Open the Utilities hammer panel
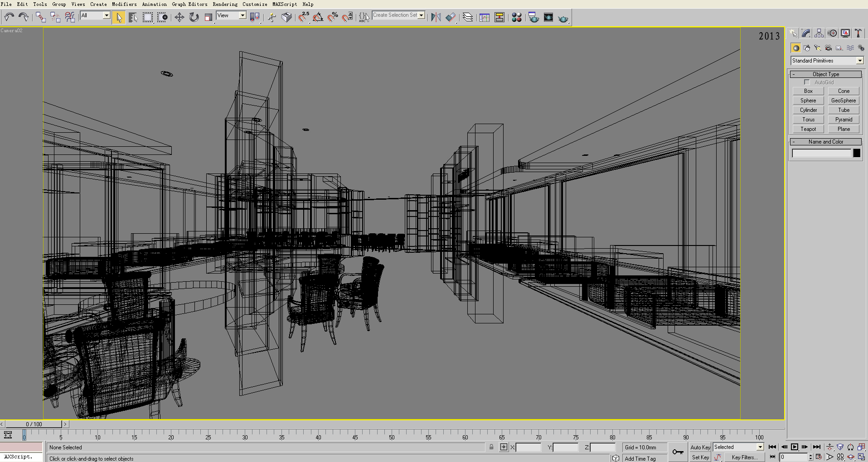Image resolution: width=868 pixels, height=462 pixels. [x=858, y=33]
